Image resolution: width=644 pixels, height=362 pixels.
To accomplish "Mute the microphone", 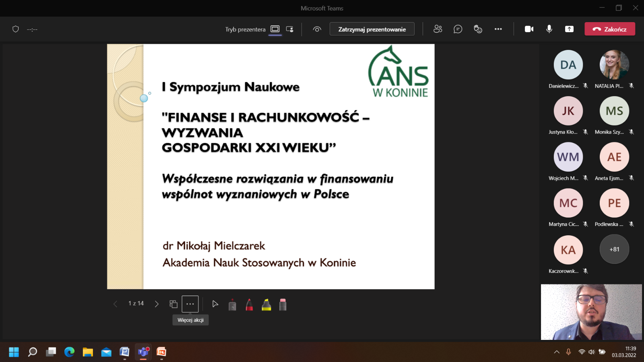I will pos(549,29).
